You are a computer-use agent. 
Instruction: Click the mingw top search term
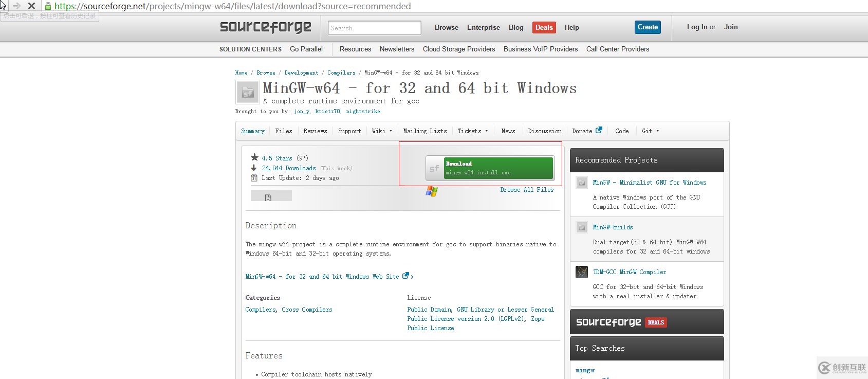585,370
